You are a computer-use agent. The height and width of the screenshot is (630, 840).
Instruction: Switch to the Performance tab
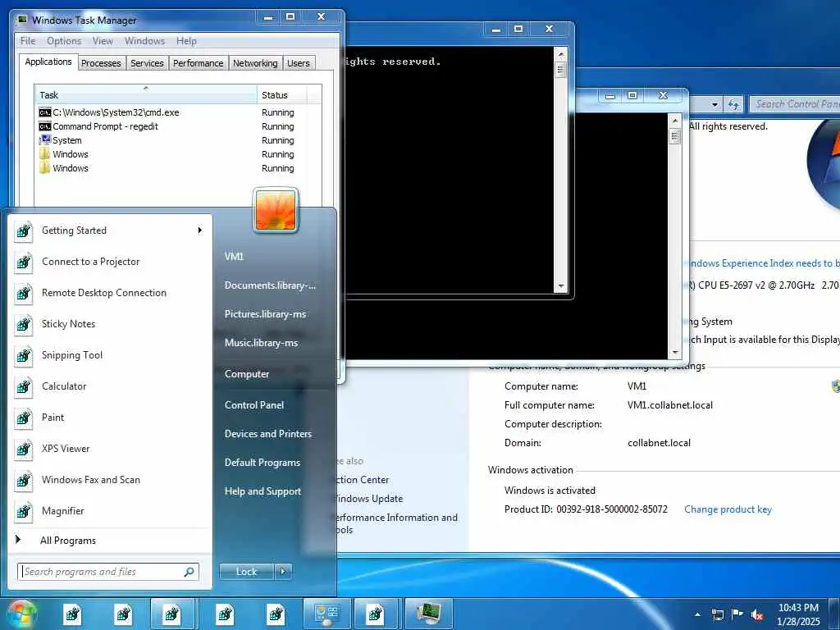click(x=199, y=63)
